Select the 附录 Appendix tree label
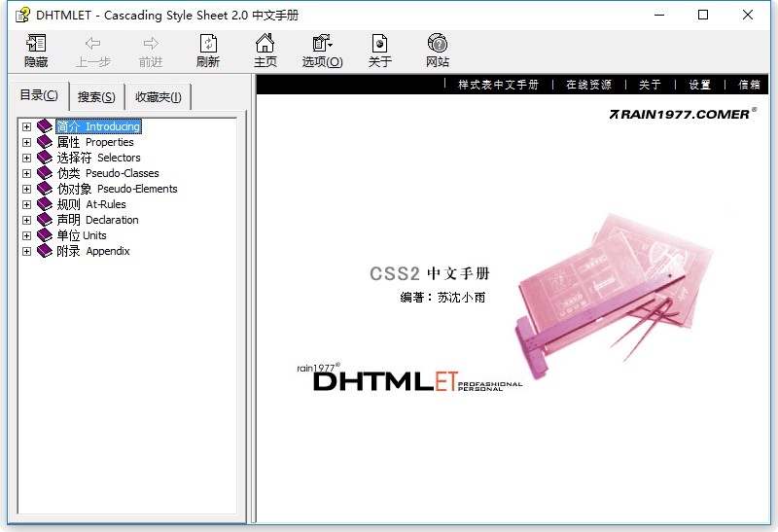778x532 pixels. (92, 251)
